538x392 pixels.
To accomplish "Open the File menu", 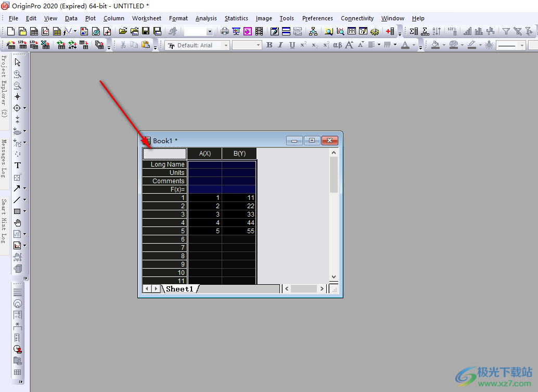I will click(14, 18).
